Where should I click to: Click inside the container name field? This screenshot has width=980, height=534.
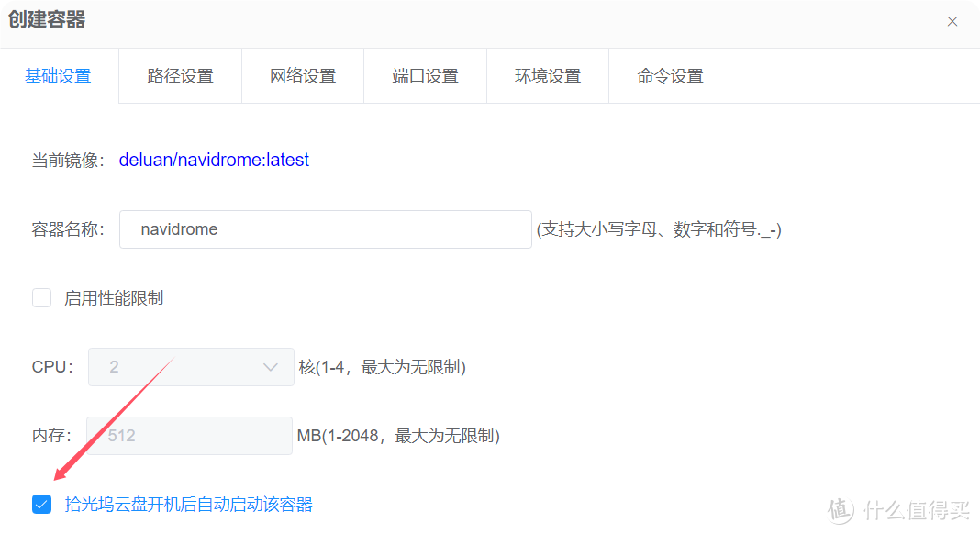click(x=325, y=229)
